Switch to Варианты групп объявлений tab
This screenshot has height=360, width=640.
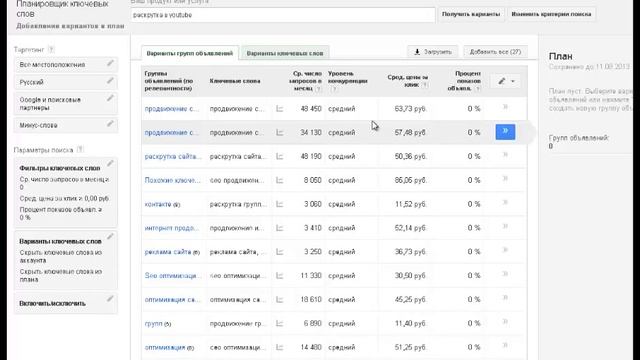pyautogui.click(x=190, y=53)
